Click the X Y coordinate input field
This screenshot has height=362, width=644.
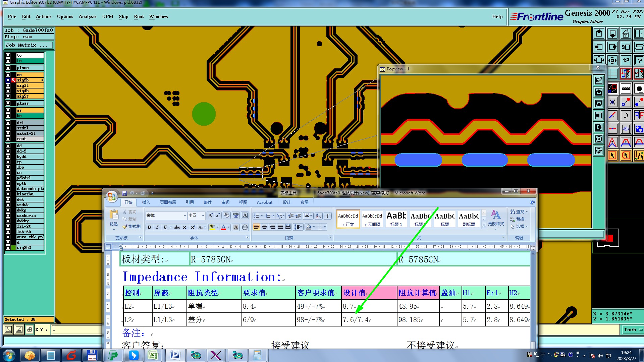click(77, 329)
